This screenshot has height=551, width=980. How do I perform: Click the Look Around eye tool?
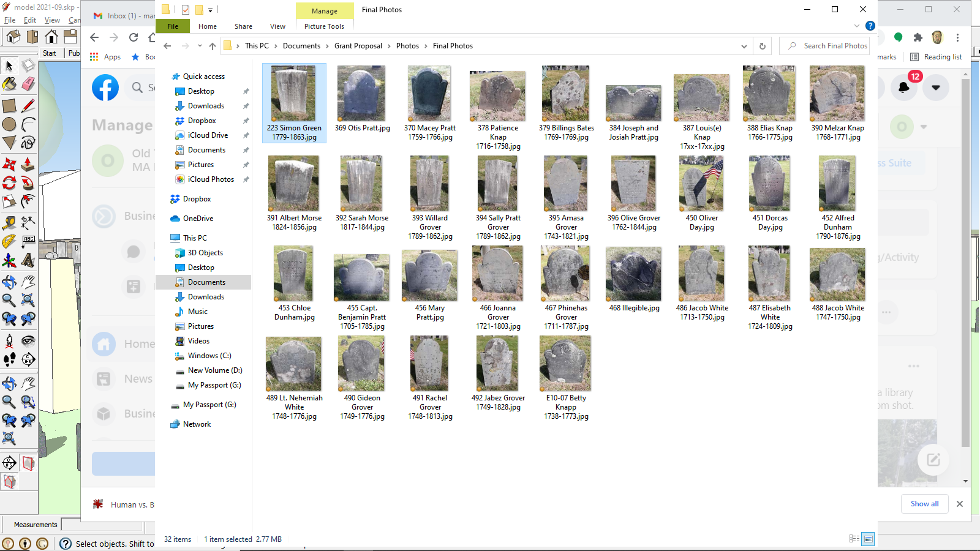pyautogui.click(x=28, y=340)
